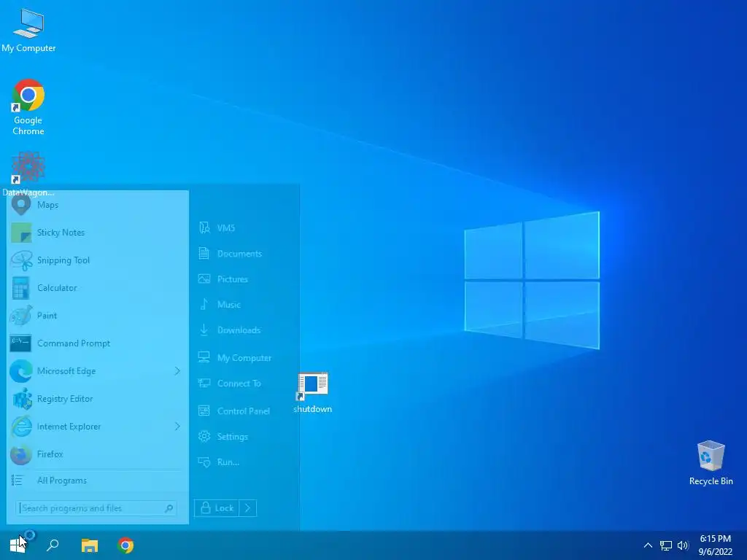Open the volume tray icon
747x560 pixels.
point(683,545)
